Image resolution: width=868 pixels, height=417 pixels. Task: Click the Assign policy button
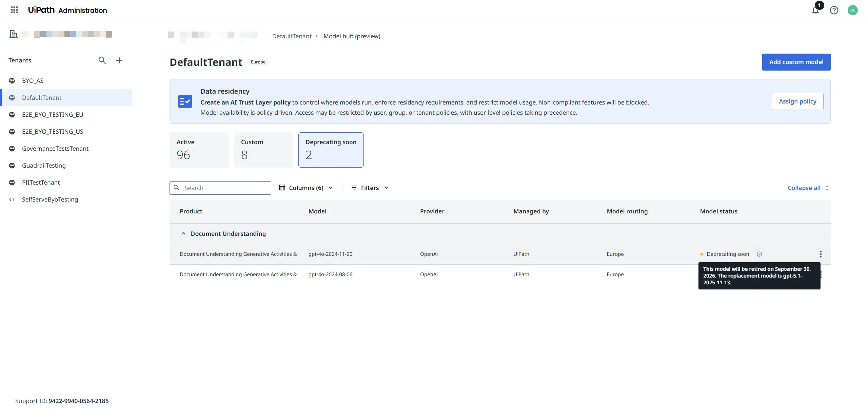click(797, 101)
